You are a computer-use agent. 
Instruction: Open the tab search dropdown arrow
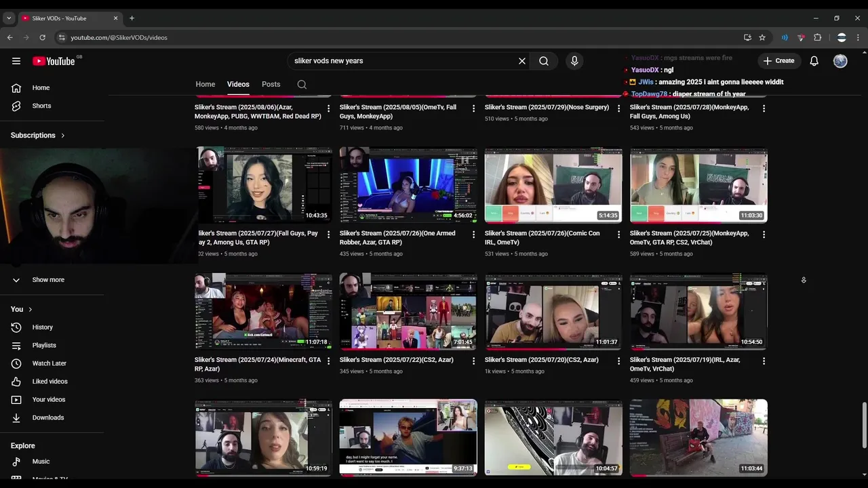point(9,18)
